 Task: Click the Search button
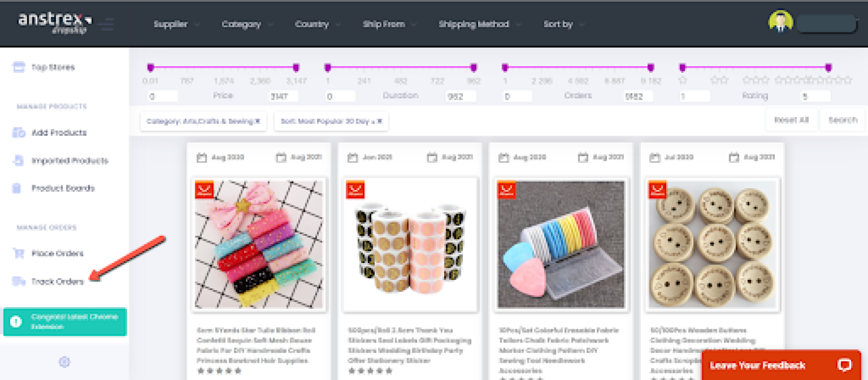tap(842, 120)
